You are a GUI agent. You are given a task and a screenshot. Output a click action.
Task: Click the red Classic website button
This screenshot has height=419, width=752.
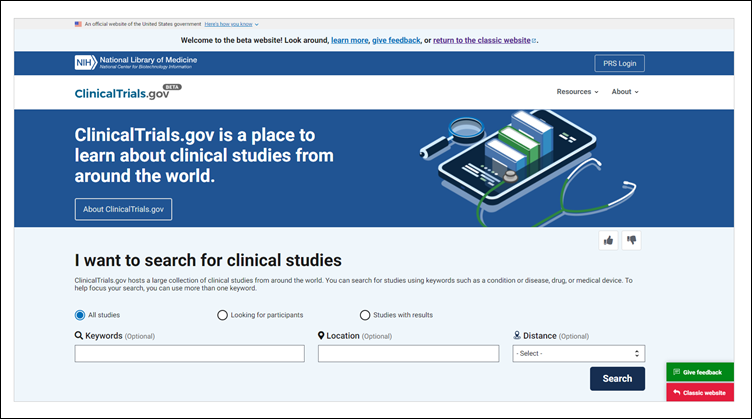(x=700, y=392)
